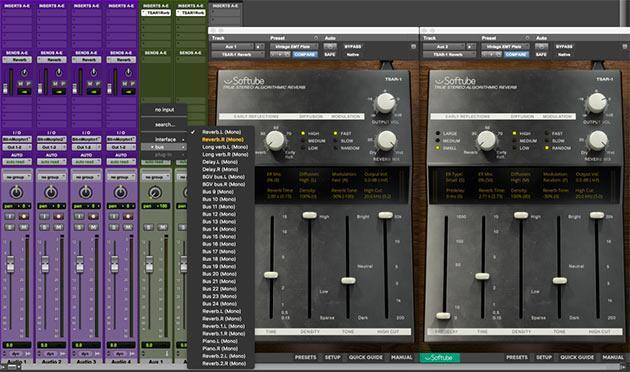Click COMPARE in the Aux 1 plugin
The image size is (630, 372).
tap(305, 54)
